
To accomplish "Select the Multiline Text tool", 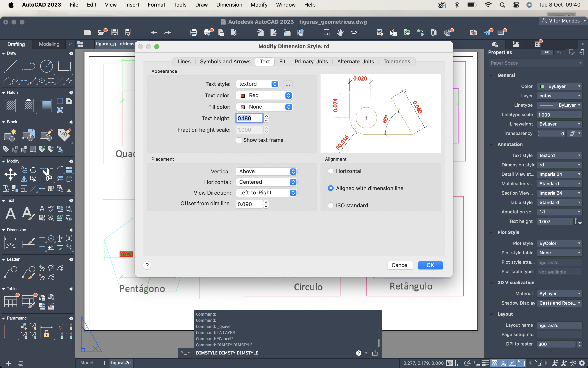I will click(x=11, y=213).
